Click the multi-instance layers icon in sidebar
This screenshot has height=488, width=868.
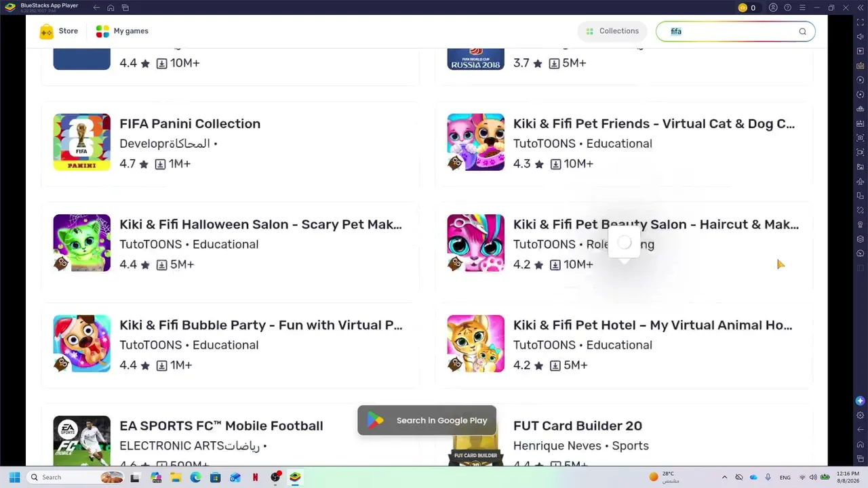[x=861, y=239]
